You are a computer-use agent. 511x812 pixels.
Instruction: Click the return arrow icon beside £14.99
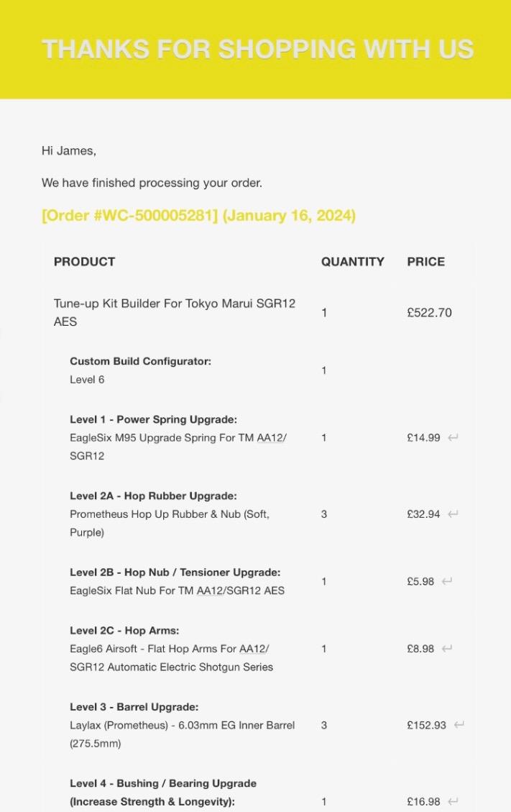coord(453,437)
